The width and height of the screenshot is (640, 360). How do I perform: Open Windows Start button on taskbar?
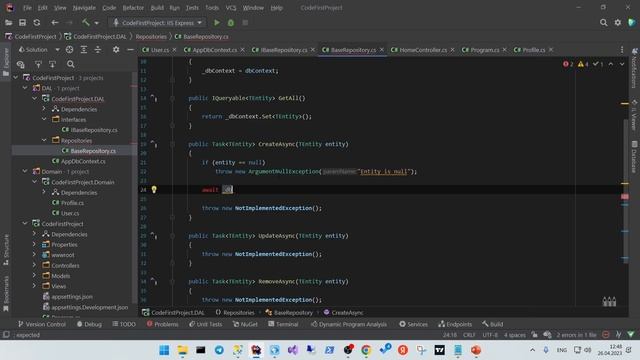tap(164, 350)
